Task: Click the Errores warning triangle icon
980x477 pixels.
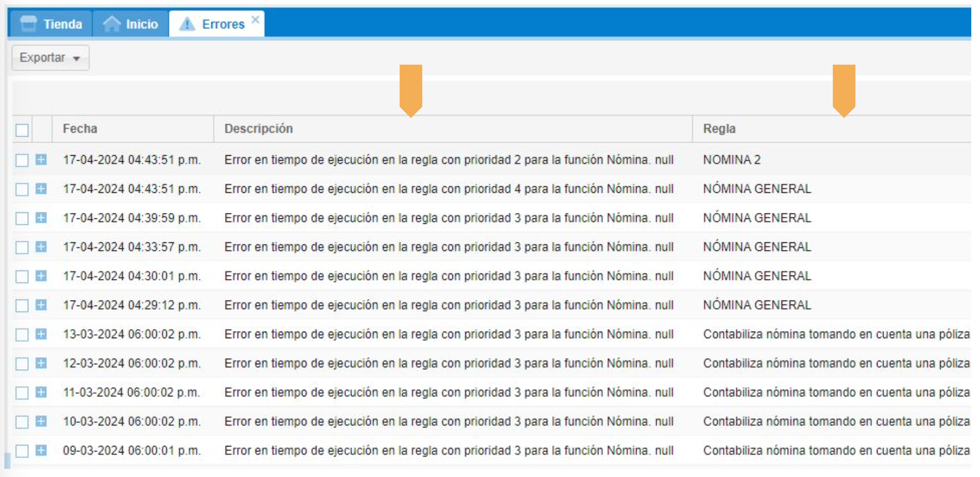Action: (x=187, y=24)
